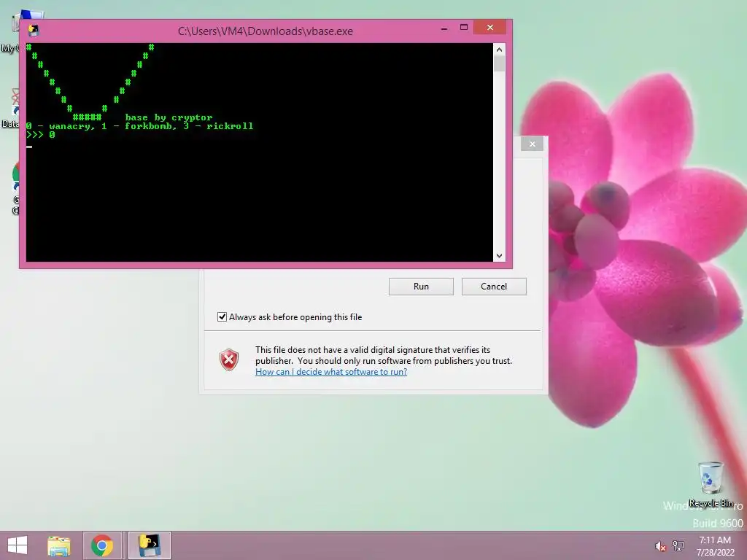Open the Windows Start button
This screenshot has width=747, height=560.
click(x=18, y=545)
